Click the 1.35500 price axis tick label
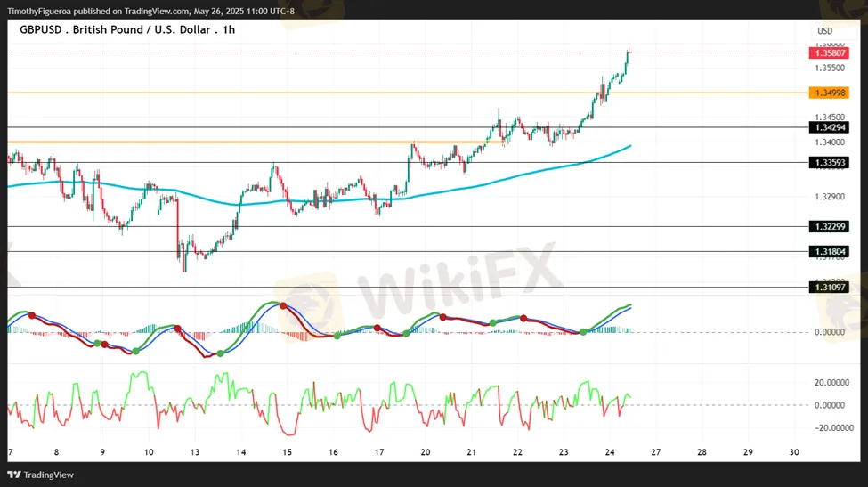This screenshot has width=868, height=487. click(829, 68)
